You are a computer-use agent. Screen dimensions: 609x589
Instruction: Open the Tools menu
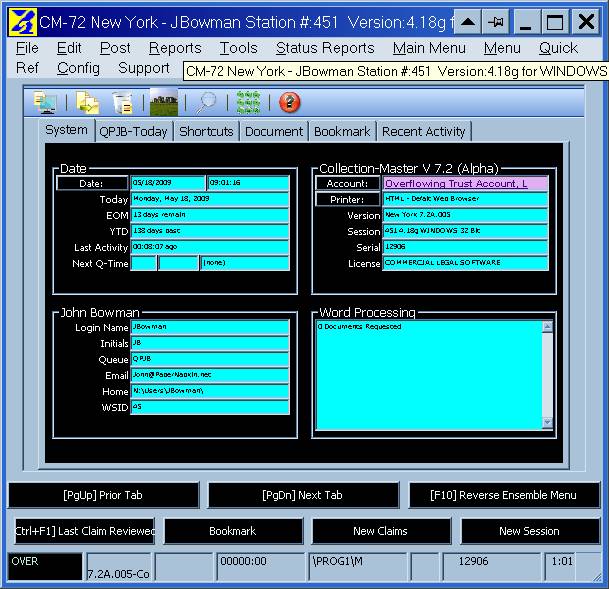coord(238,48)
